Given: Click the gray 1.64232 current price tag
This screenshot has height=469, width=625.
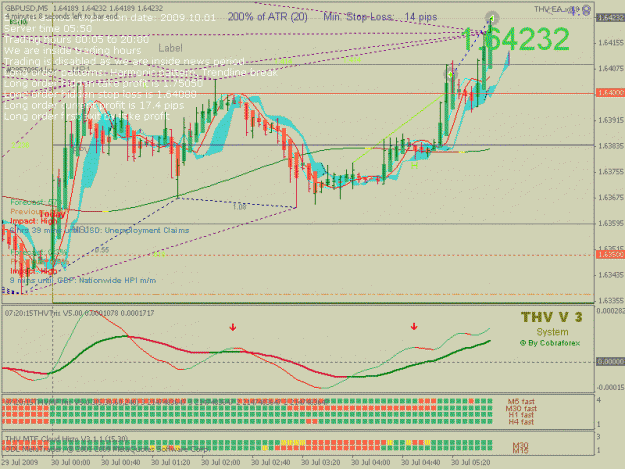Looking at the screenshot, I should coord(610,18).
